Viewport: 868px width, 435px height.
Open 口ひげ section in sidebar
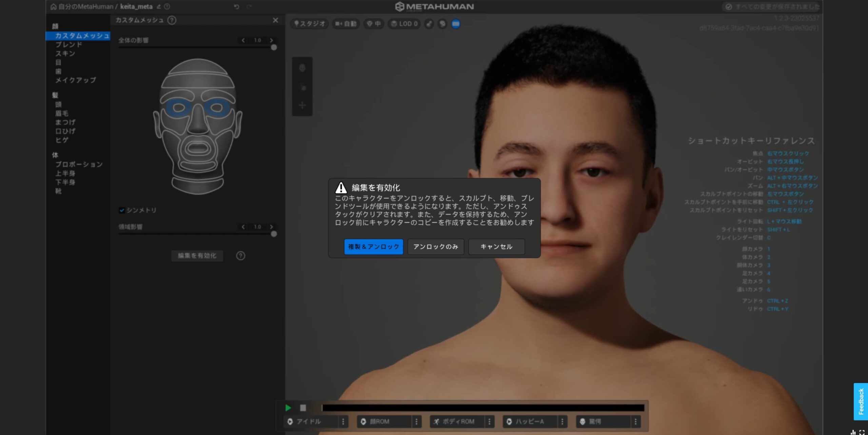65,131
